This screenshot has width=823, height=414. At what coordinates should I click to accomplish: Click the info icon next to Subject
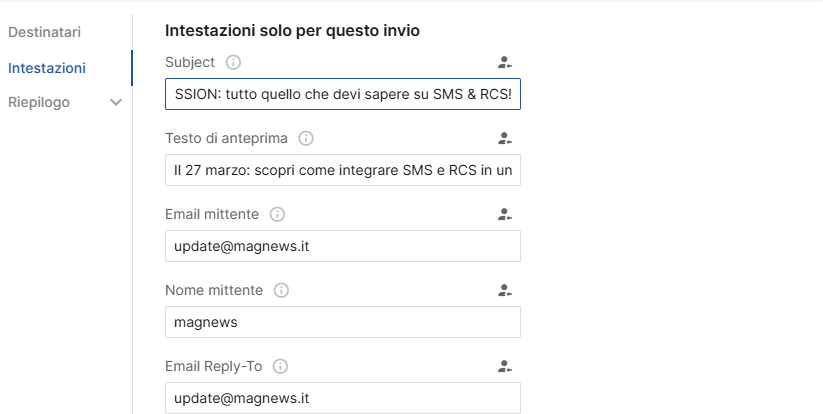(x=233, y=62)
